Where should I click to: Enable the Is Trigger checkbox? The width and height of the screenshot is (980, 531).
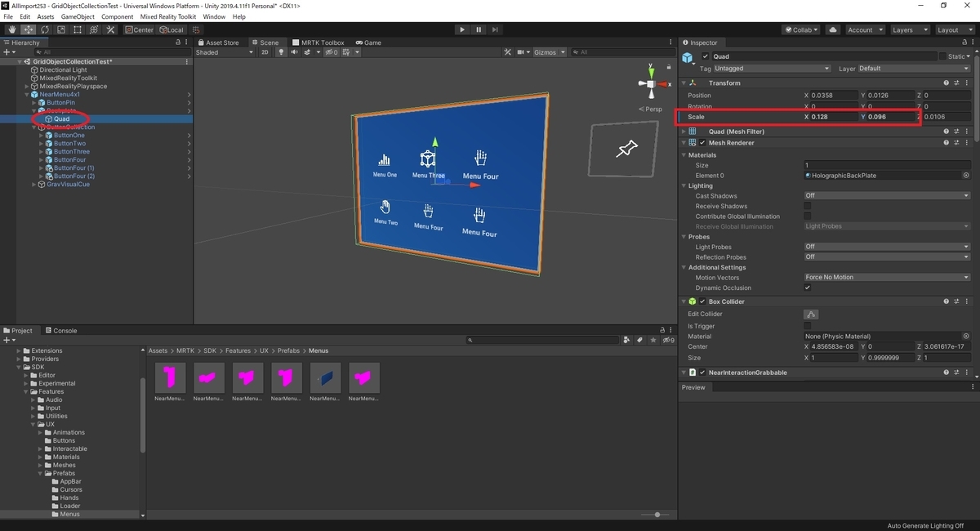pyautogui.click(x=808, y=326)
